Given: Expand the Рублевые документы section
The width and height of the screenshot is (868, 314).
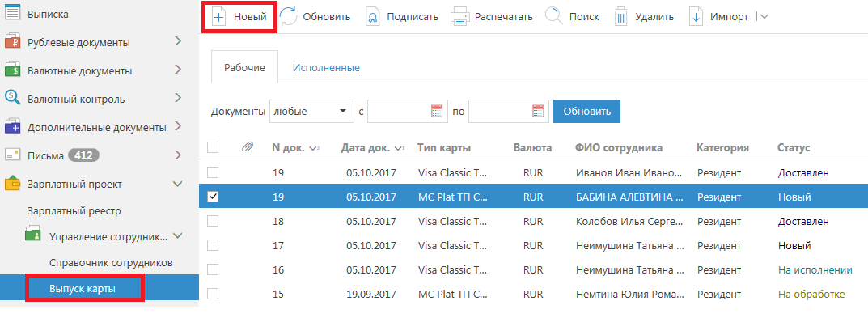Looking at the screenshot, I should [x=178, y=40].
